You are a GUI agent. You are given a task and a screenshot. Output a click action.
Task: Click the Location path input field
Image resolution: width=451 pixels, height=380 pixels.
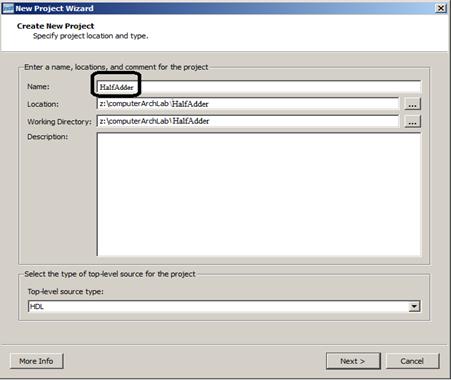coord(248,104)
